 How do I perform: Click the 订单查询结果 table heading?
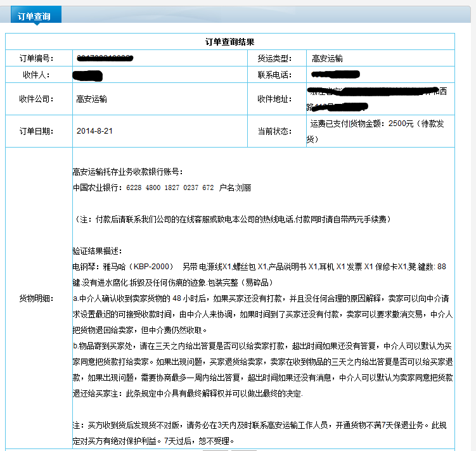coord(230,42)
